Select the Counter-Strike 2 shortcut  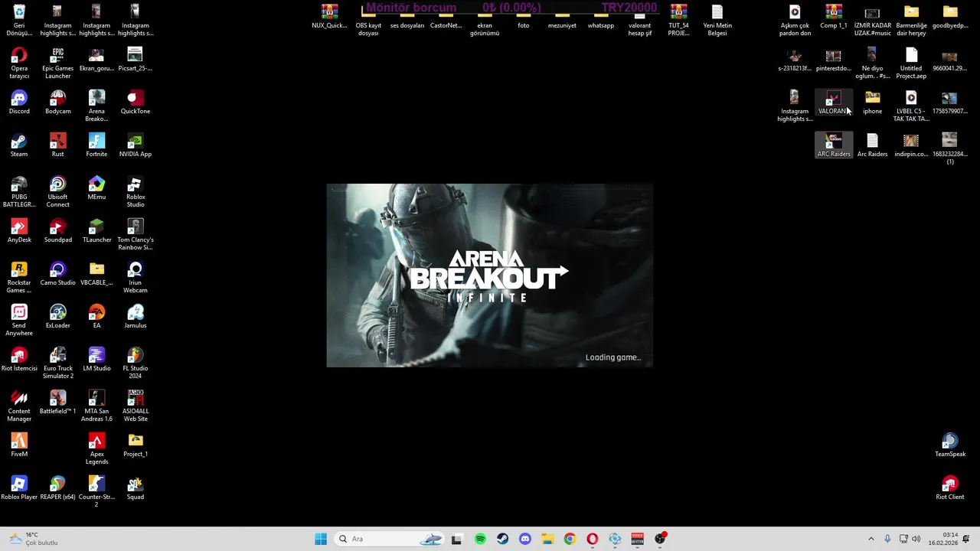click(96, 491)
